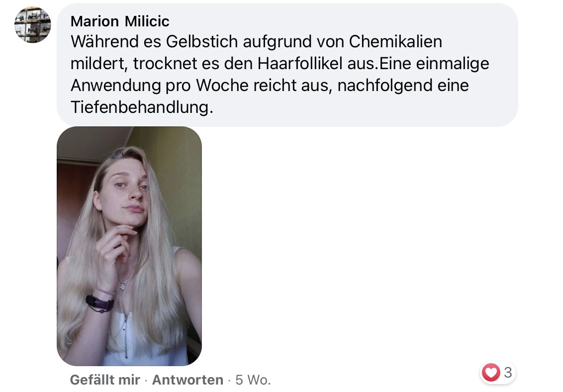The image size is (563, 392).
Task: Reply using the Antworten link
Action: point(188,380)
